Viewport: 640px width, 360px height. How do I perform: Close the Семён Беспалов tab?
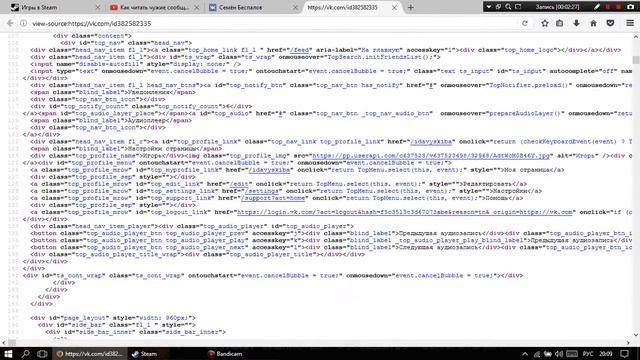[296, 7]
